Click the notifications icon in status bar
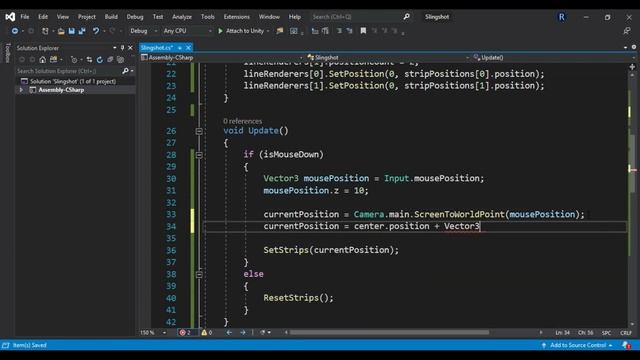 (x=626, y=345)
